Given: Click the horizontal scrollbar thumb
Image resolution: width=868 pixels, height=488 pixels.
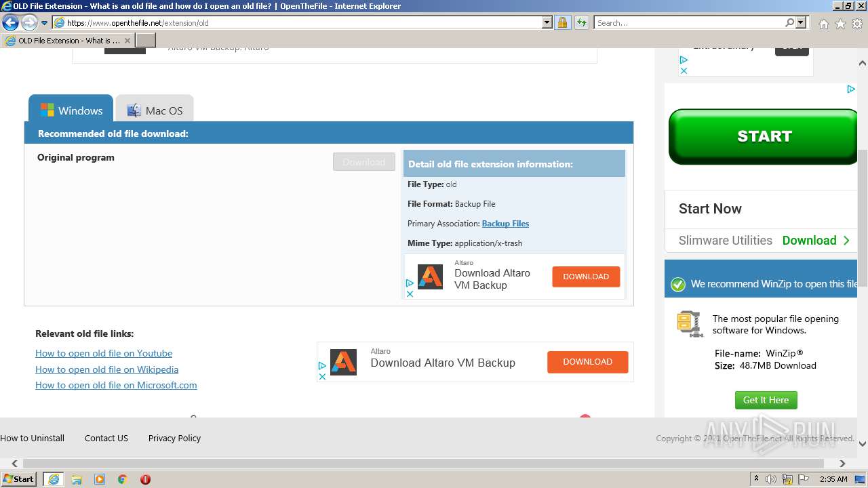Looking at the screenshot, I should 424,464.
